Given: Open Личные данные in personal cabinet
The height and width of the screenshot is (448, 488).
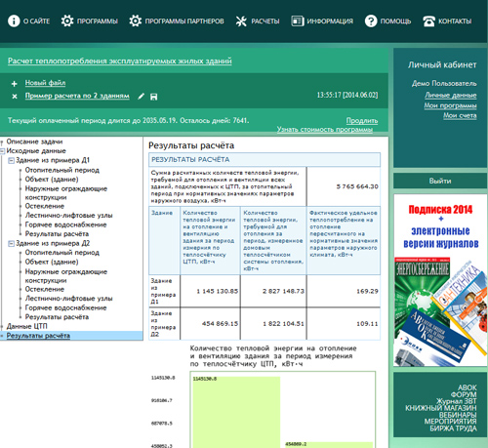Looking at the screenshot, I should pos(451,95).
